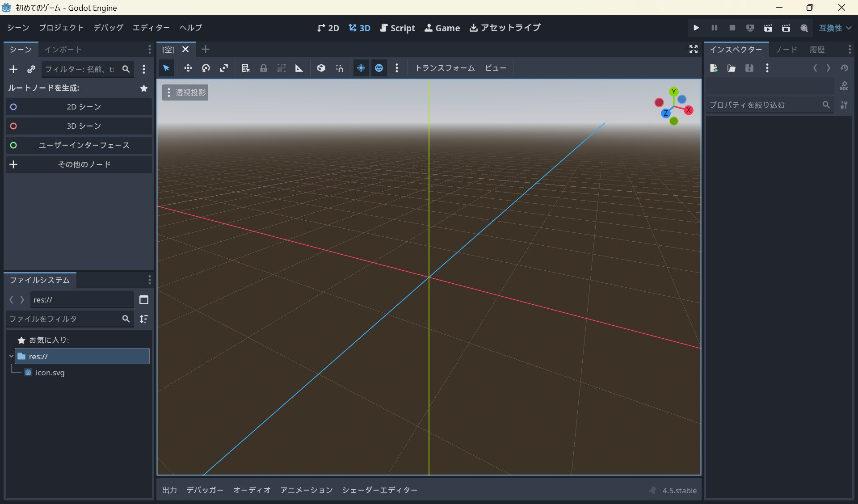Toggle the preview environment globe icon

pyautogui.click(x=379, y=68)
